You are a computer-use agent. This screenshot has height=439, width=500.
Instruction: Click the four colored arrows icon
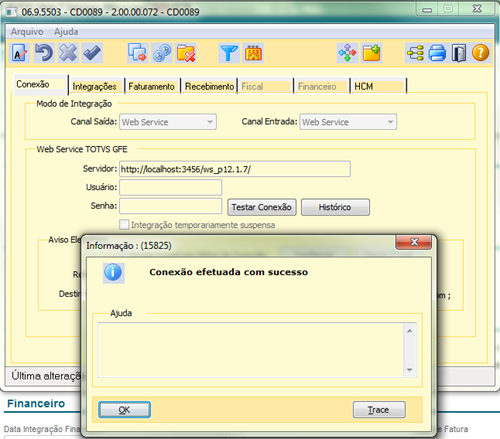click(347, 53)
